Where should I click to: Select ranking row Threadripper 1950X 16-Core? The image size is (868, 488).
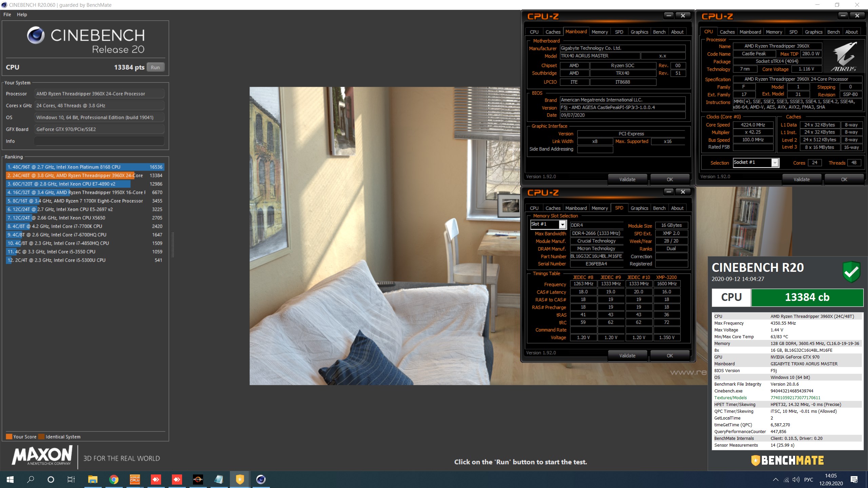(85, 192)
